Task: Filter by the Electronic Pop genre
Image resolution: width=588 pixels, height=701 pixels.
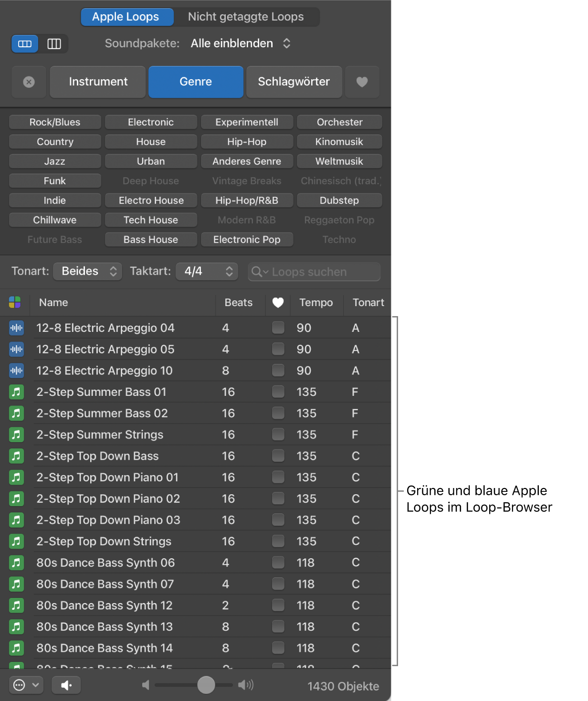Action: click(247, 240)
